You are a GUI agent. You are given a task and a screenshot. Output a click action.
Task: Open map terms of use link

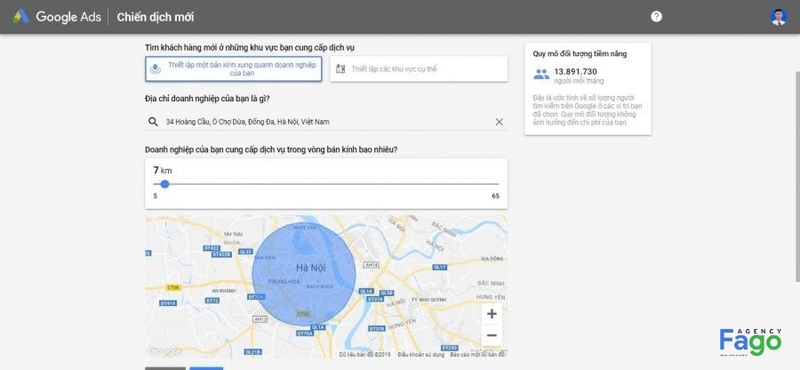tap(421, 354)
